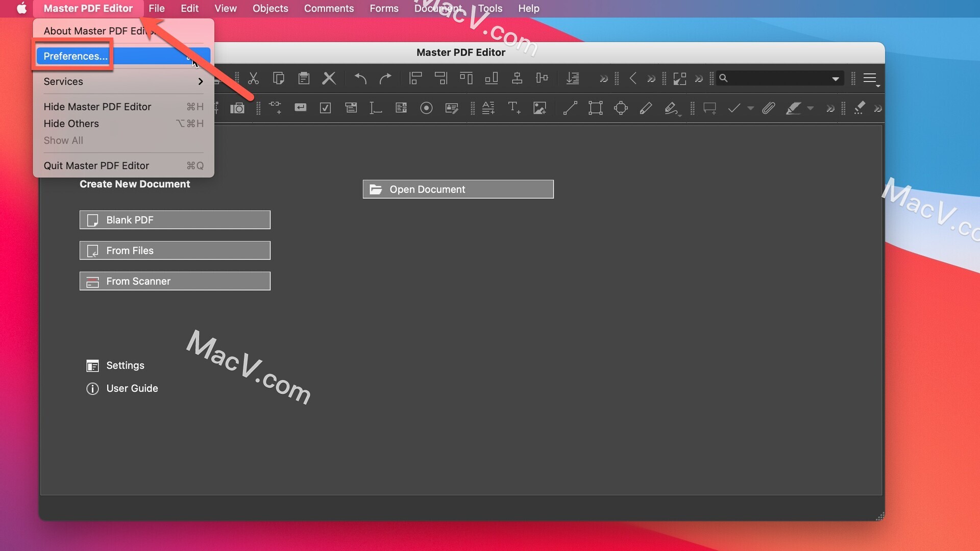Select the freehand signature pen tool
Image resolution: width=980 pixels, height=551 pixels.
coord(672,108)
